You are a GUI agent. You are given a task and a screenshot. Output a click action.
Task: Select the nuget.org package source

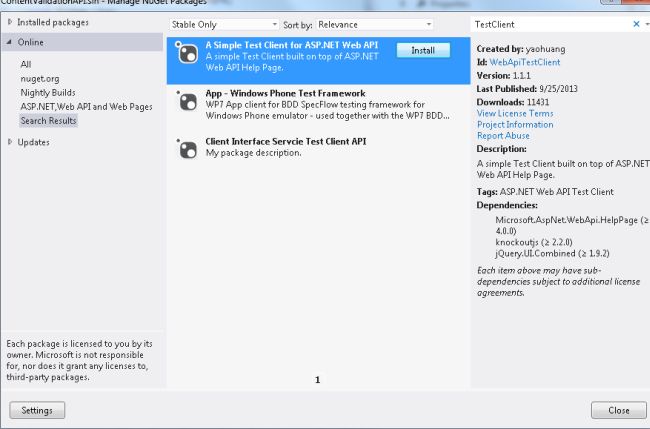(40, 78)
